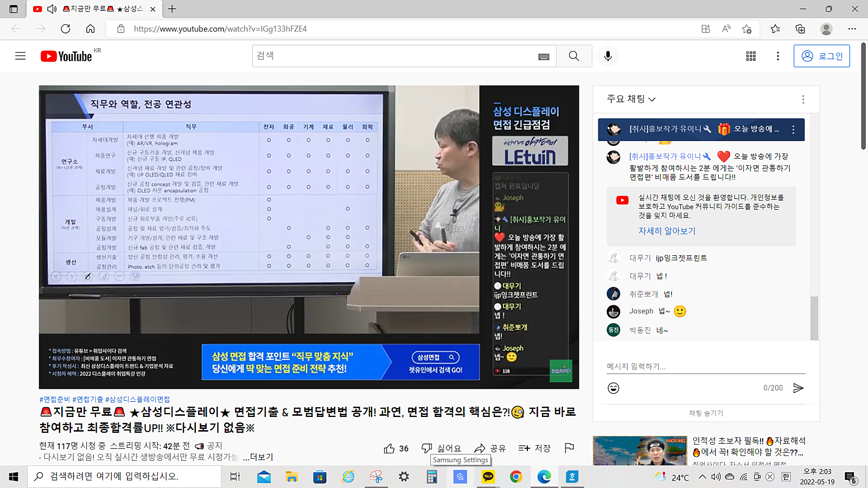Report the video with flag icon
868x488 pixels.
point(569,448)
